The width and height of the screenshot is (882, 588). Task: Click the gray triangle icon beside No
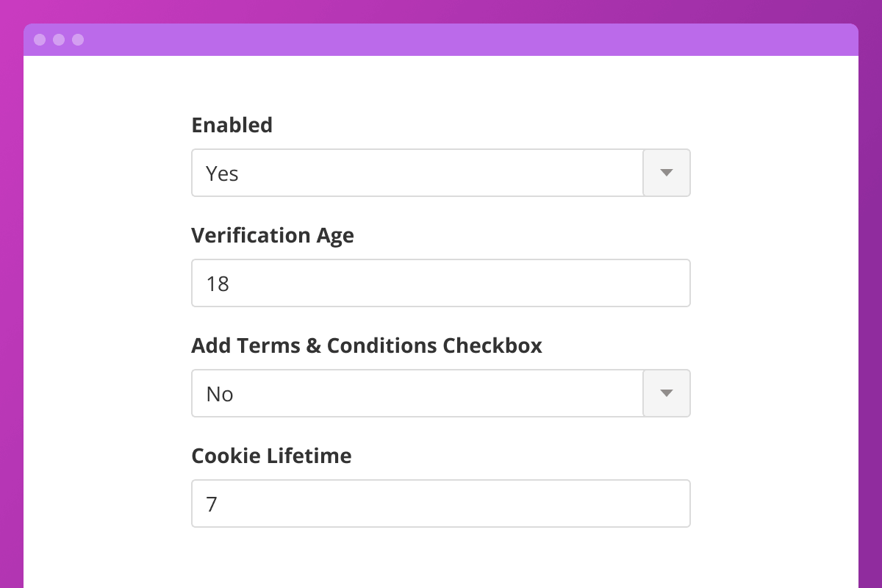point(667,393)
